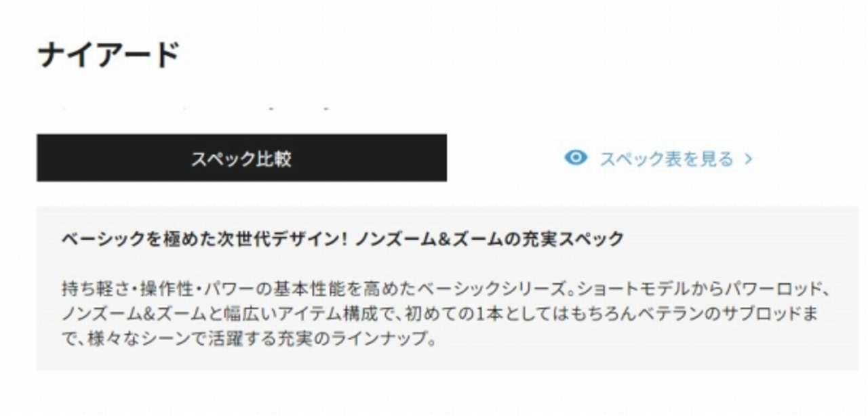868x416 pixels.
Task: Click the ナイアード product title
Action: coord(108,54)
